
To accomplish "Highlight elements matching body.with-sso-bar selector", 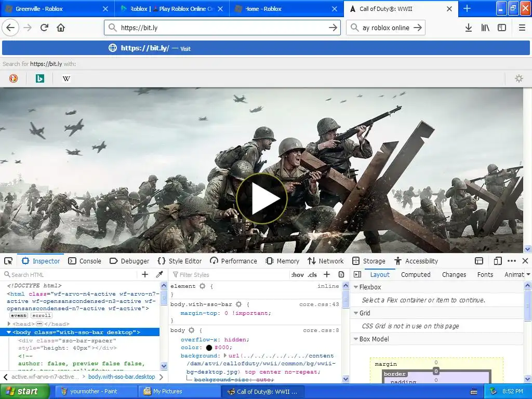I will point(239,304).
